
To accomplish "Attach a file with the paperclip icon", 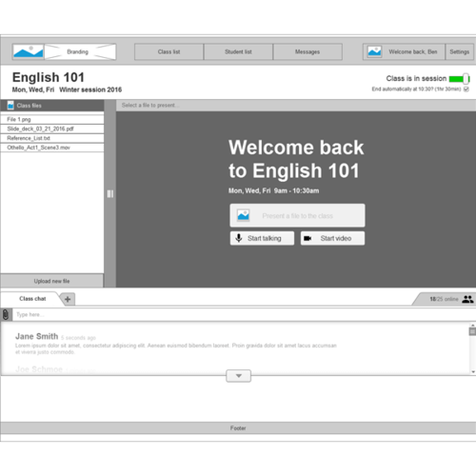I will 6,314.
